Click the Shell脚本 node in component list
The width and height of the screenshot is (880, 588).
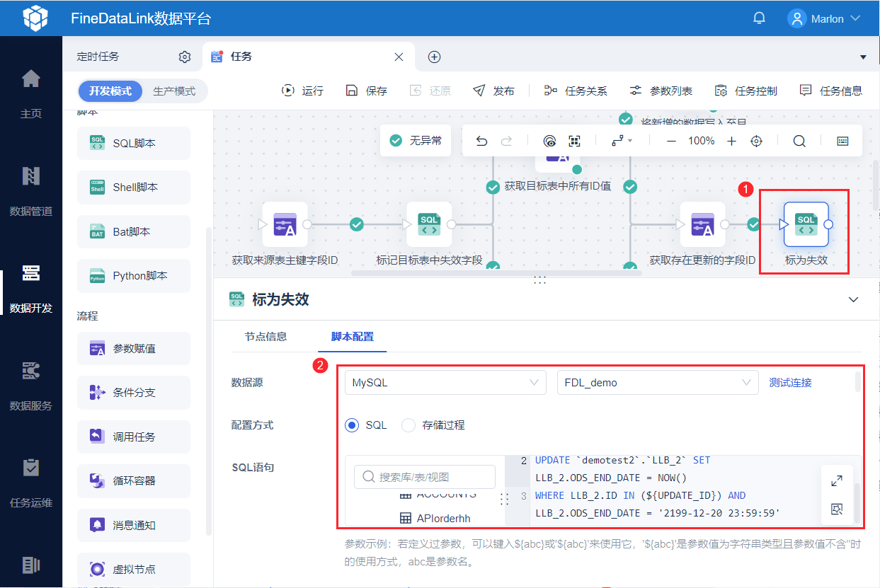pos(134,188)
